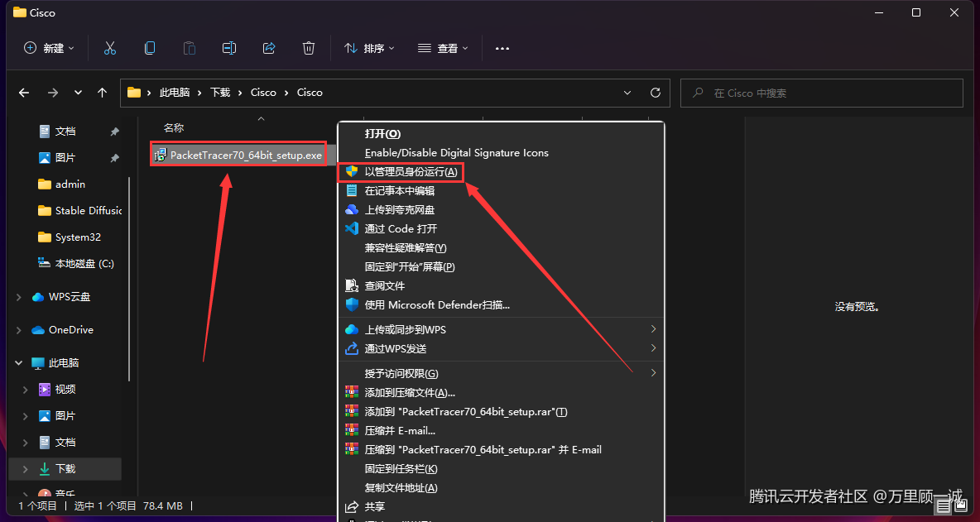This screenshot has height=522, width=980.
Task: Collapse 此电脑 tree node
Action: click(19, 363)
